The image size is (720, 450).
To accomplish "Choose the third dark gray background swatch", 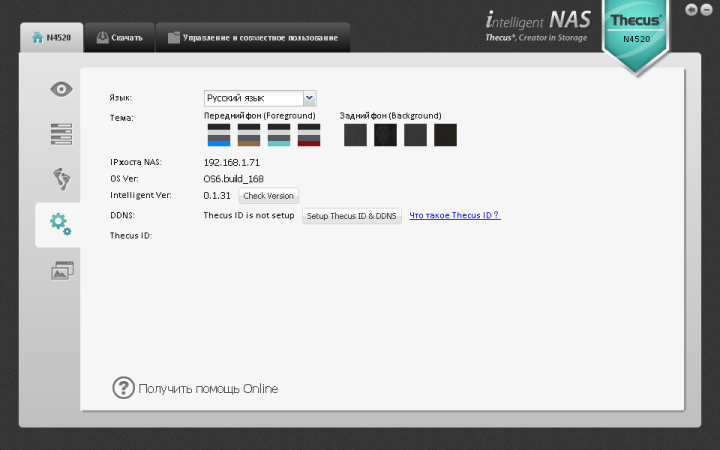I will click(416, 135).
